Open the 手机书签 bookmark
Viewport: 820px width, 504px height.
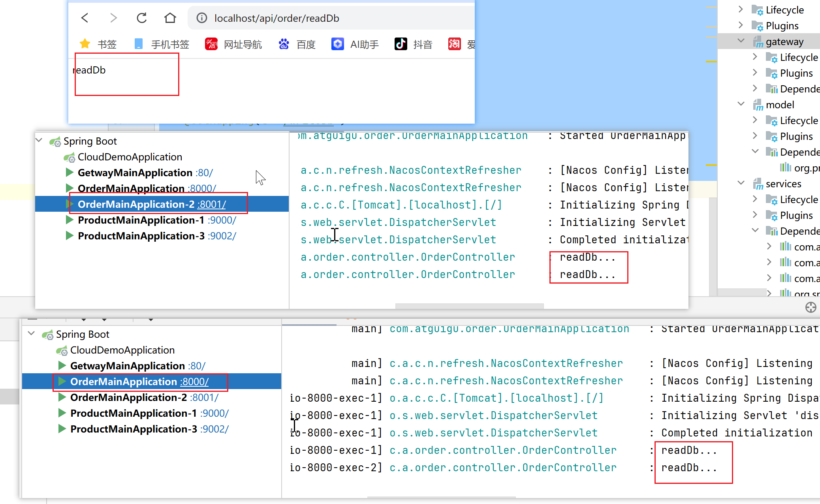coord(162,44)
